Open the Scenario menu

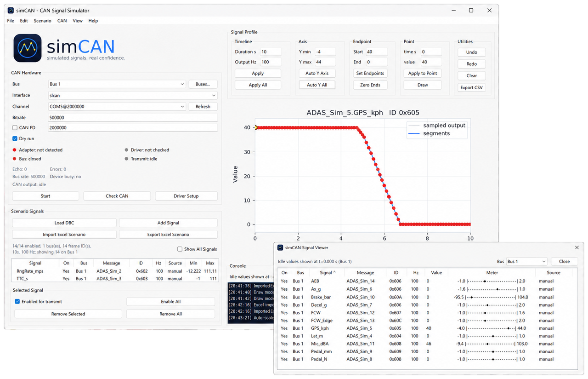[x=42, y=21]
